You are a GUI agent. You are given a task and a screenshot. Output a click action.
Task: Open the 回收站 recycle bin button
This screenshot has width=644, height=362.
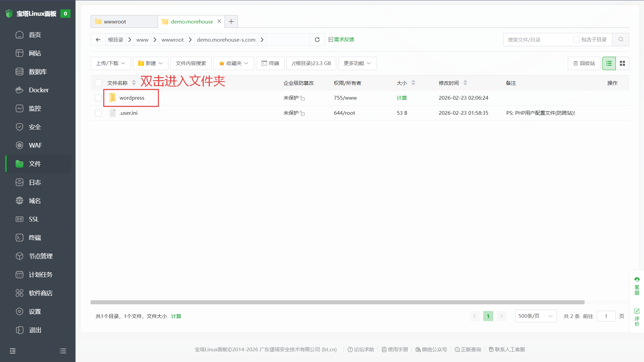click(584, 63)
